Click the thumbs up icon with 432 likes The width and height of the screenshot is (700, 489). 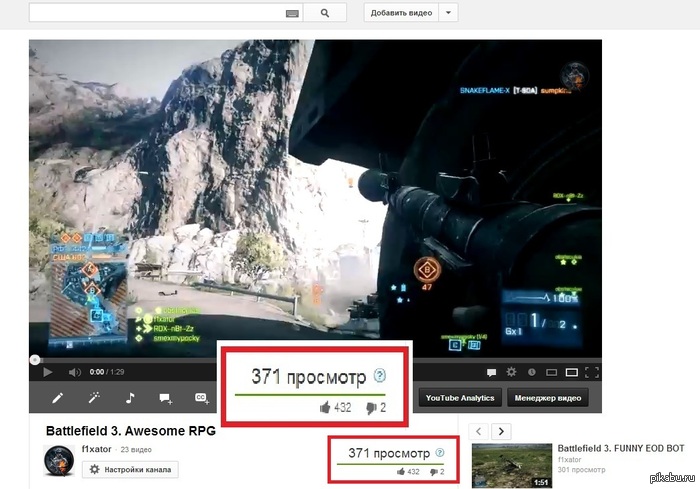click(x=400, y=472)
